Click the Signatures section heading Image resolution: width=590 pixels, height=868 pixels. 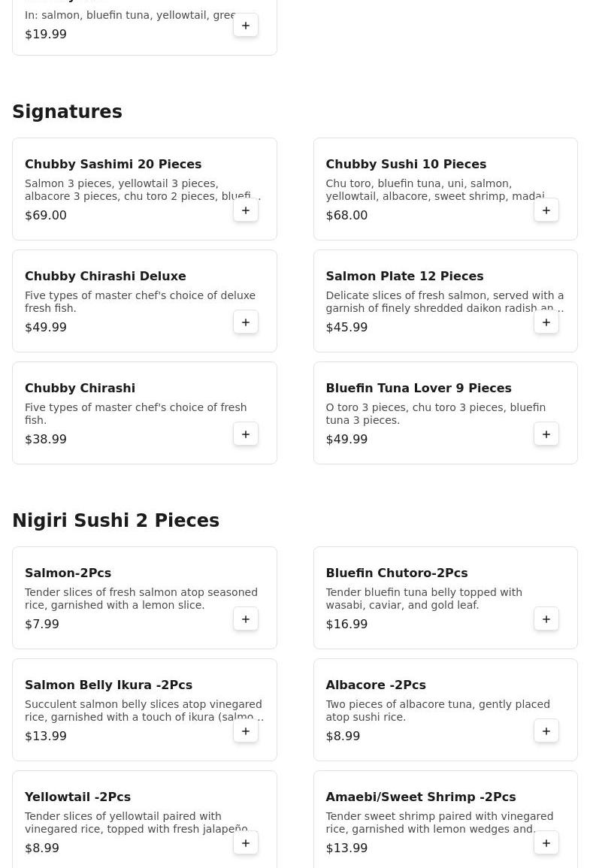tap(67, 112)
